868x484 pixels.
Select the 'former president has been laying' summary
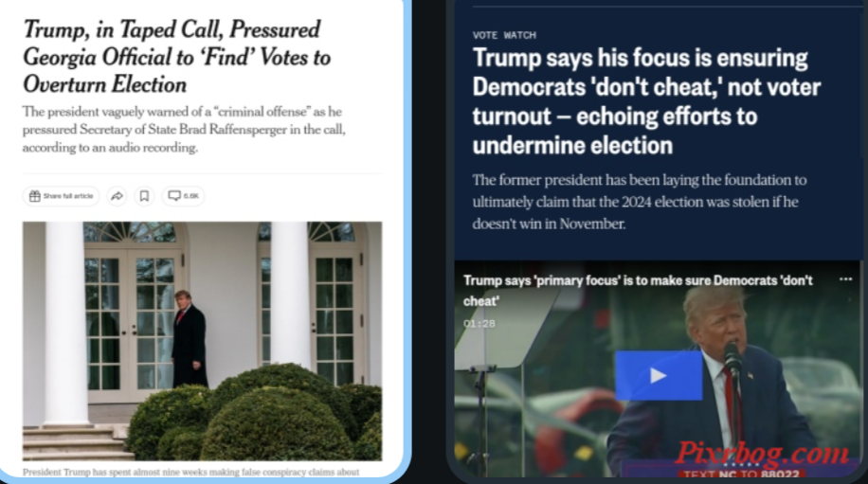[640, 202]
